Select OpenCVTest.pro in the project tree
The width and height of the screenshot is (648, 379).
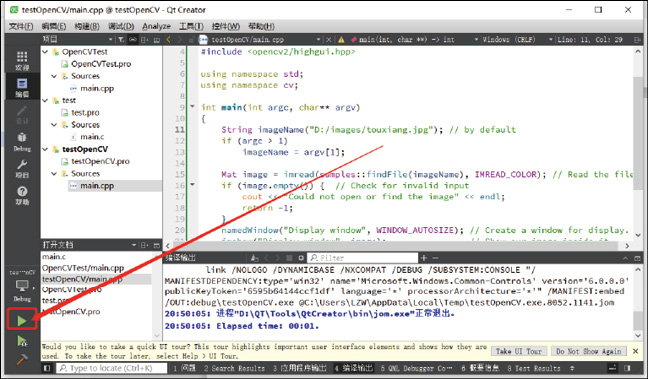[101, 64]
